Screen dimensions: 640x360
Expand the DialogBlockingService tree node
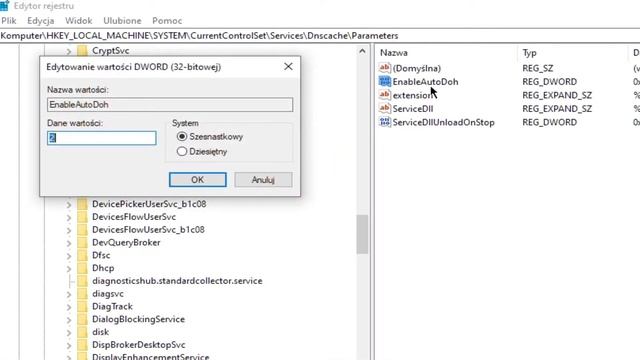point(69,320)
